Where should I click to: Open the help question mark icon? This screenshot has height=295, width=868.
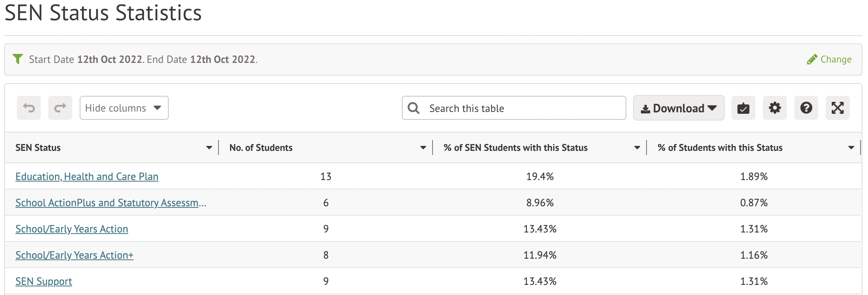[806, 108]
